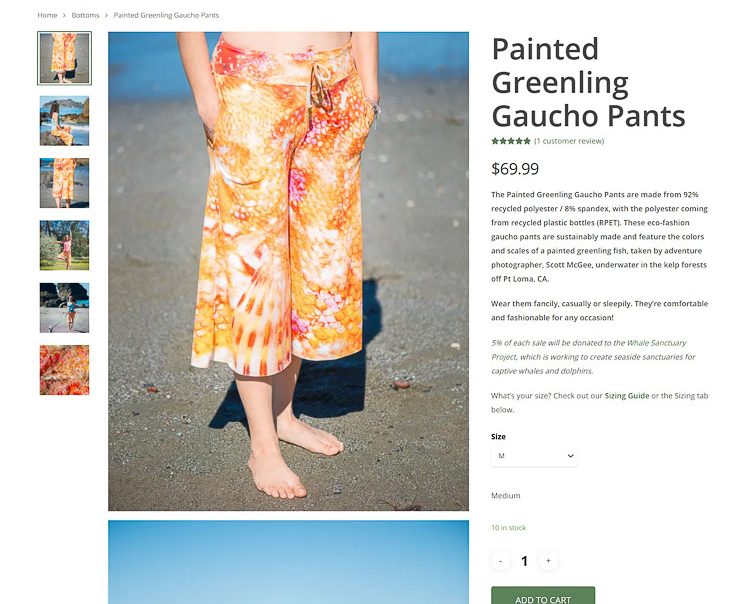This screenshot has width=747, height=604.
Task: Open the Size dropdown showing M
Action: [534, 456]
